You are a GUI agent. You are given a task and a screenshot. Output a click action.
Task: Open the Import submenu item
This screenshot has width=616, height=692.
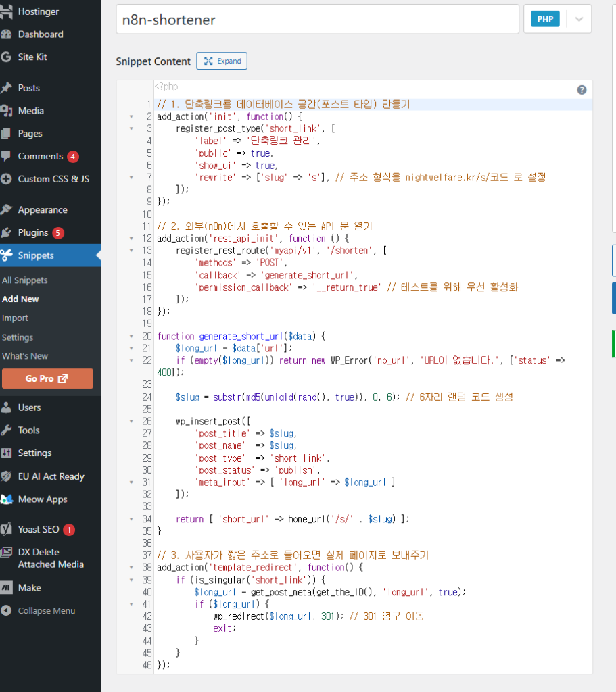(x=16, y=318)
